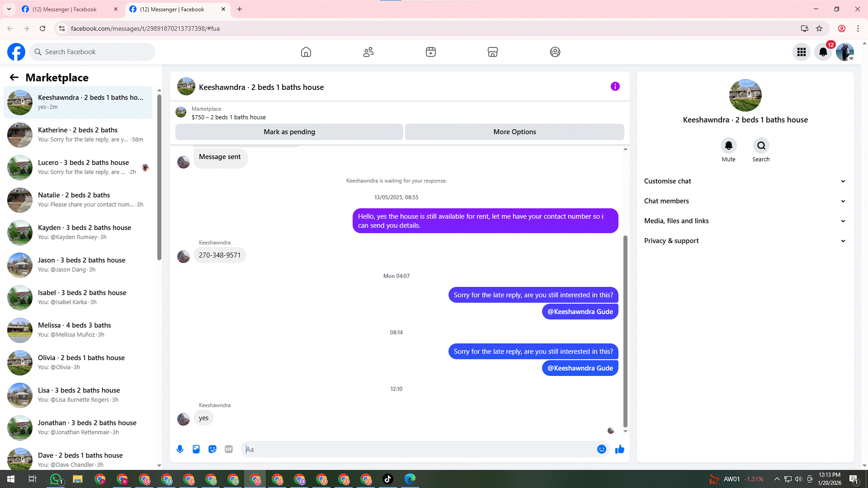Viewport: 868px width, 488px height.
Task: Open the Lisa 3 beds 2 baths house chat
Action: [x=78, y=395]
